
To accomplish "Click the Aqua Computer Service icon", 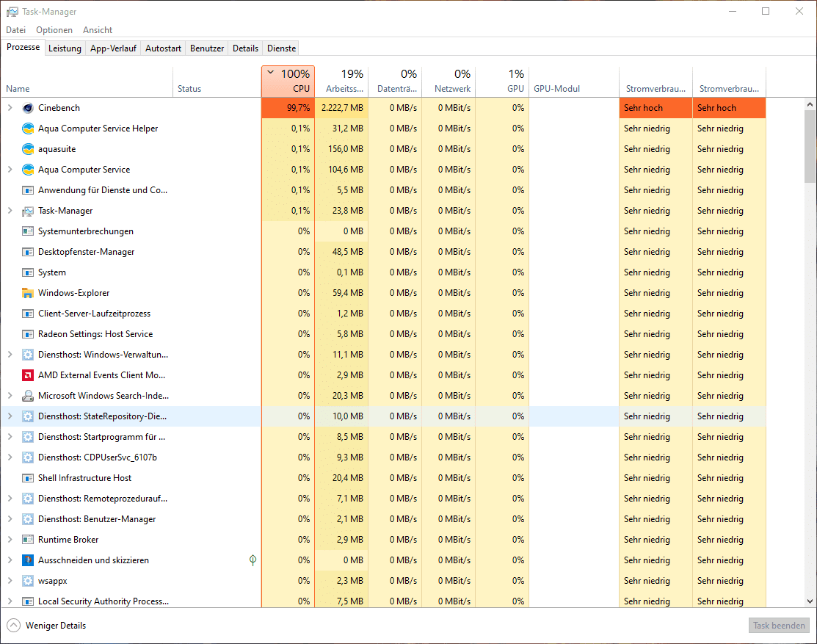I will (x=28, y=170).
